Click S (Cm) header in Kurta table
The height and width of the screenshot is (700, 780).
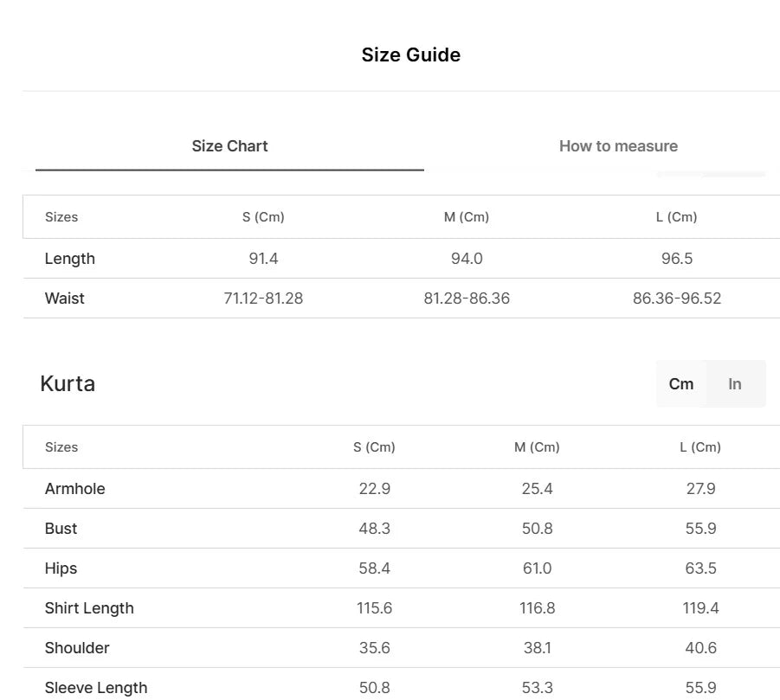point(374,447)
